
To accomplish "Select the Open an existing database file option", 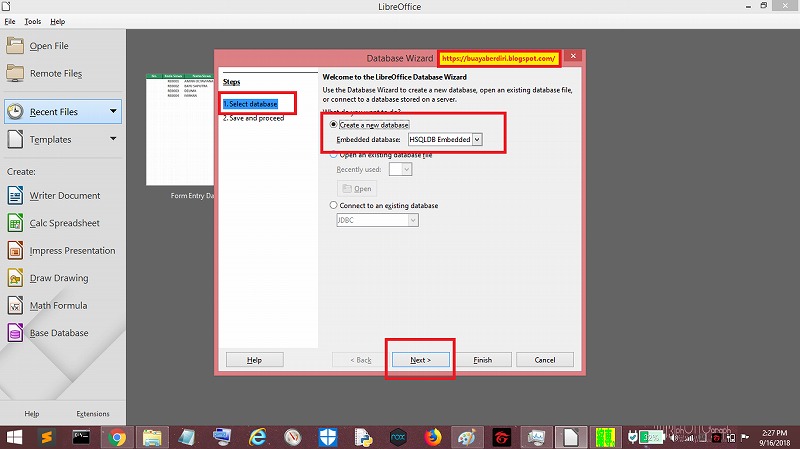I will [381, 155].
